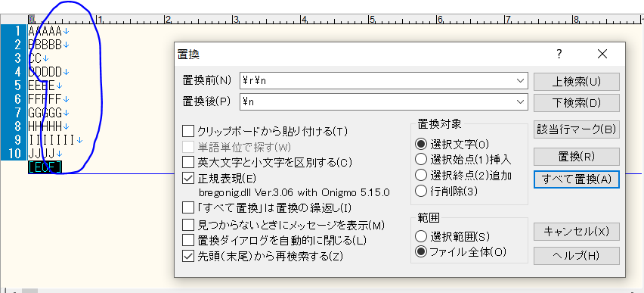Click the AAAAA text line in editor

45,31
